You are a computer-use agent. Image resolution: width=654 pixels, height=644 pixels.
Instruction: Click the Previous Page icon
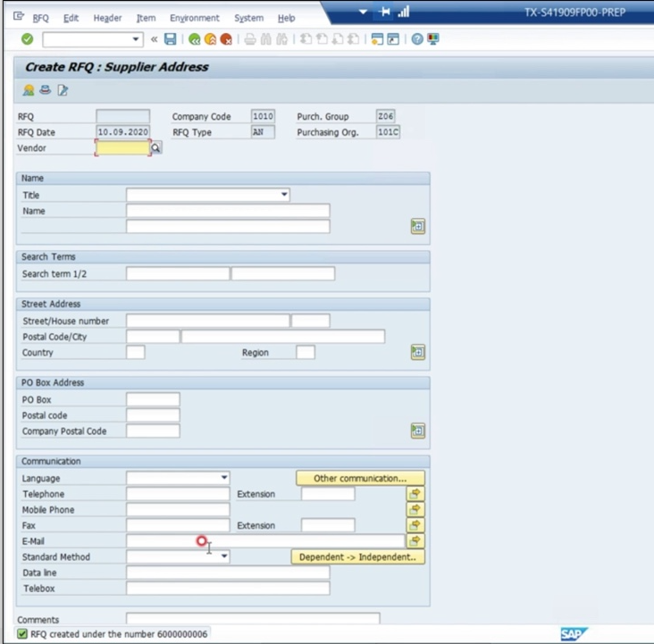click(x=322, y=39)
